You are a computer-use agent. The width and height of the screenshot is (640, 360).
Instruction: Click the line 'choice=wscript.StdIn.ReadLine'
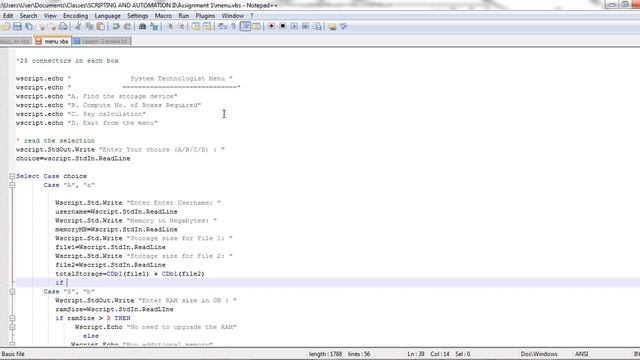73,158
